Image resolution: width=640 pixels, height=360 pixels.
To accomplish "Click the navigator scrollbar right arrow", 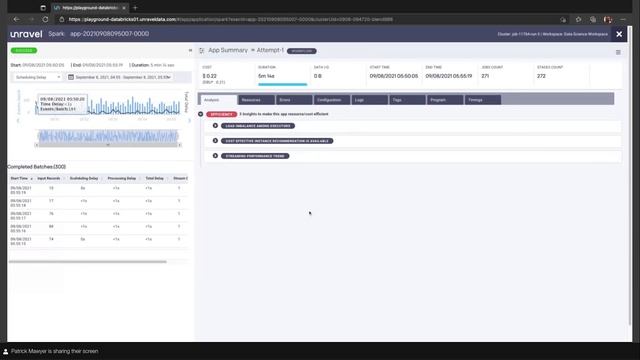I will click(x=180, y=145).
